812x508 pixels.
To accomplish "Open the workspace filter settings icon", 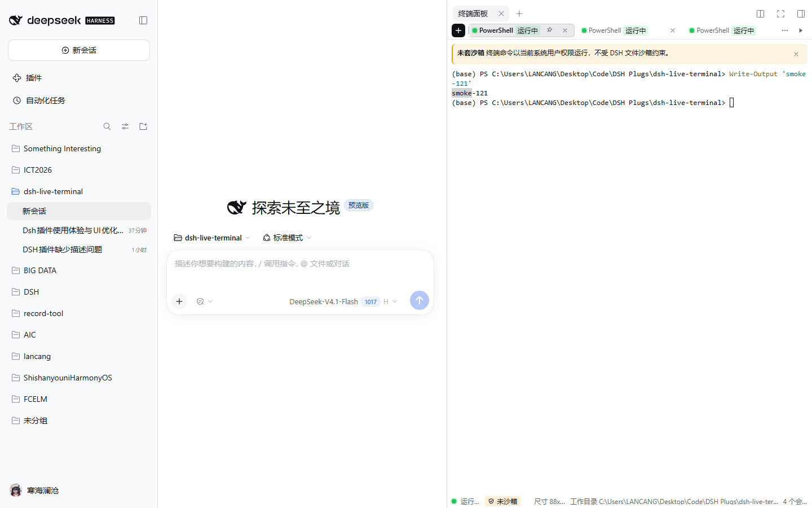I will click(x=125, y=126).
